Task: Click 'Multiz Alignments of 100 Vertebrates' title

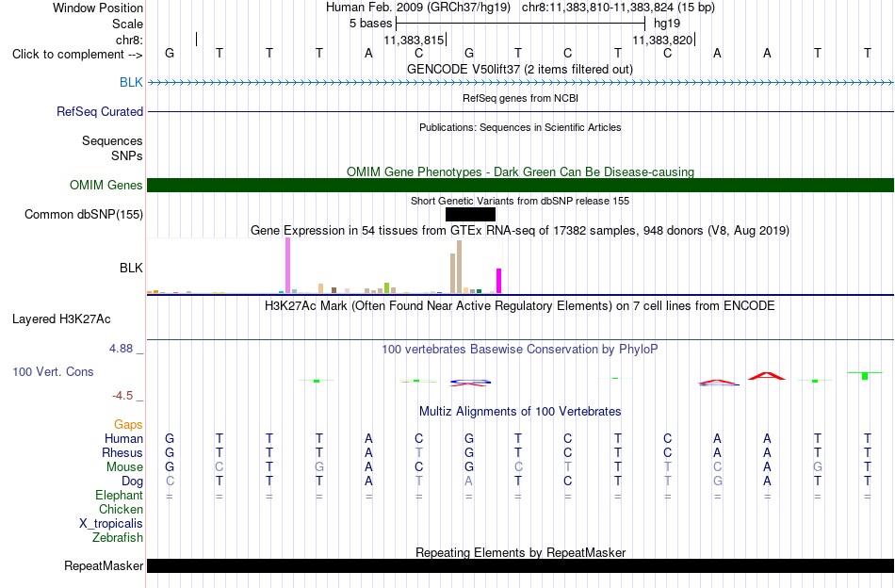Action: pos(520,411)
